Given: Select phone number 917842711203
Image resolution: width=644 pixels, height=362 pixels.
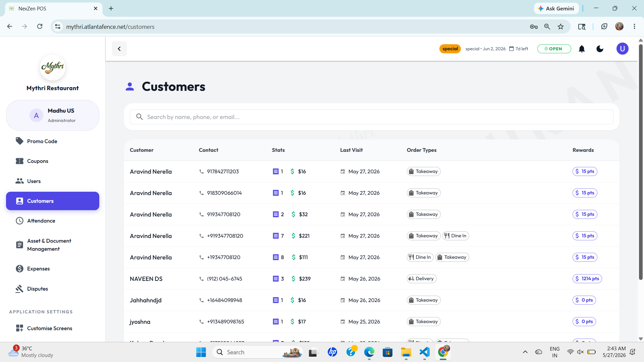Looking at the screenshot, I should point(223,172).
